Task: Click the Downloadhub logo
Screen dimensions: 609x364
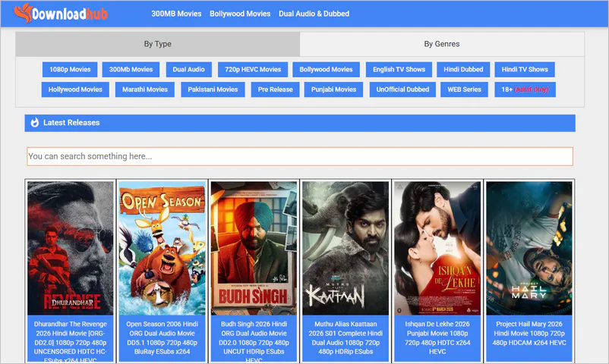Action: pos(61,14)
